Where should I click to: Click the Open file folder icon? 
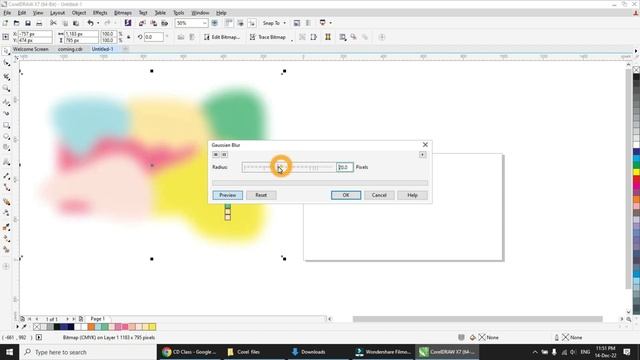point(16,23)
